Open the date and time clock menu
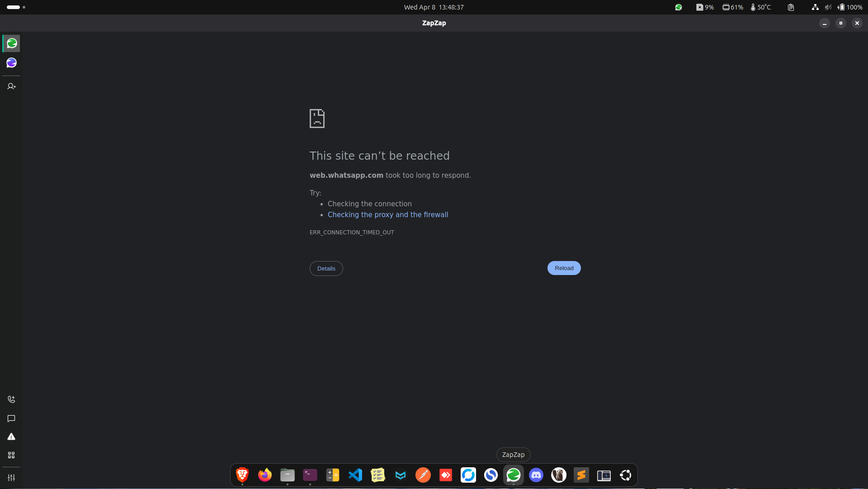 [434, 7]
